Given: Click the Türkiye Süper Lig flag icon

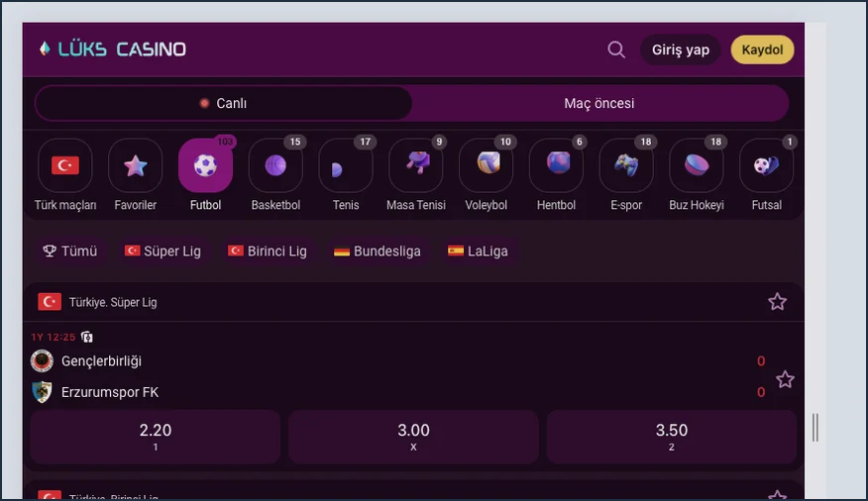Looking at the screenshot, I should [50, 302].
